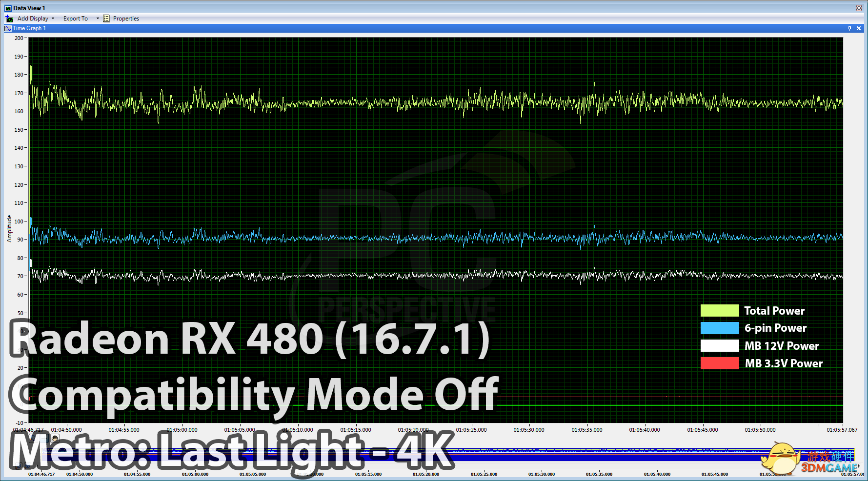
Task: Click the 100 value on the amplitude axis
Action: 19,221
